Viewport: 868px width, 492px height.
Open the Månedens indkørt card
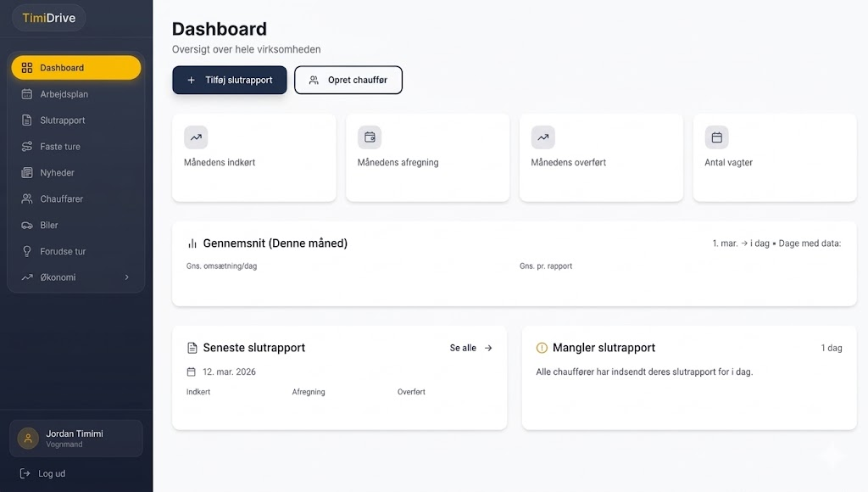[254, 158]
